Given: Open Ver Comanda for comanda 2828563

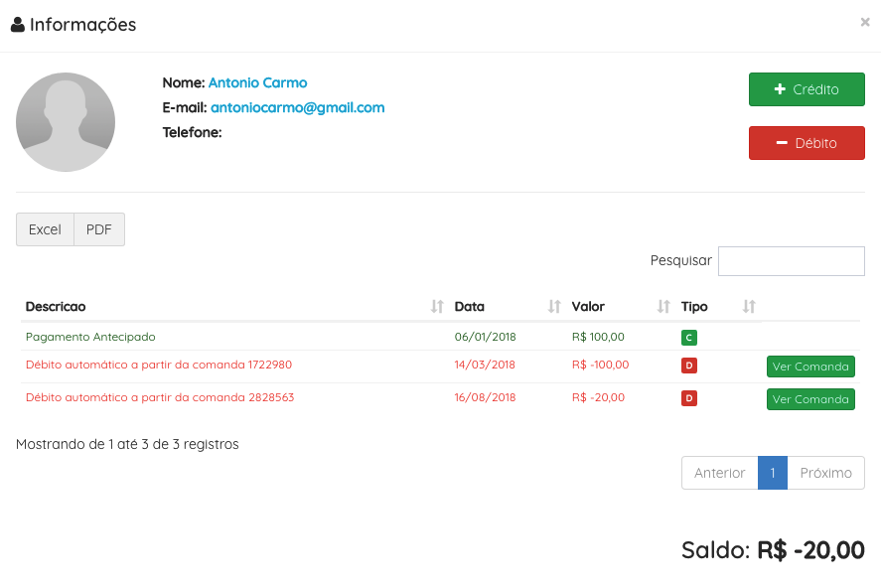Looking at the screenshot, I should click(810, 399).
